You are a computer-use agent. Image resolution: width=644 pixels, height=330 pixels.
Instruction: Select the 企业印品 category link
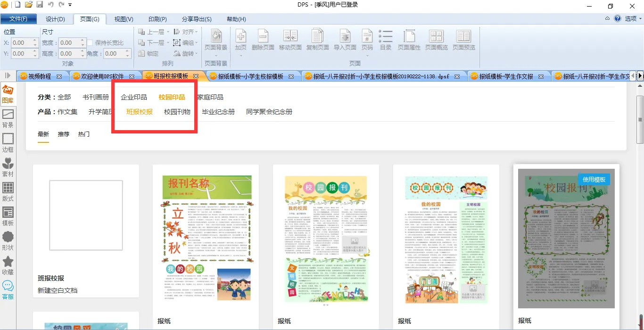point(134,97)
